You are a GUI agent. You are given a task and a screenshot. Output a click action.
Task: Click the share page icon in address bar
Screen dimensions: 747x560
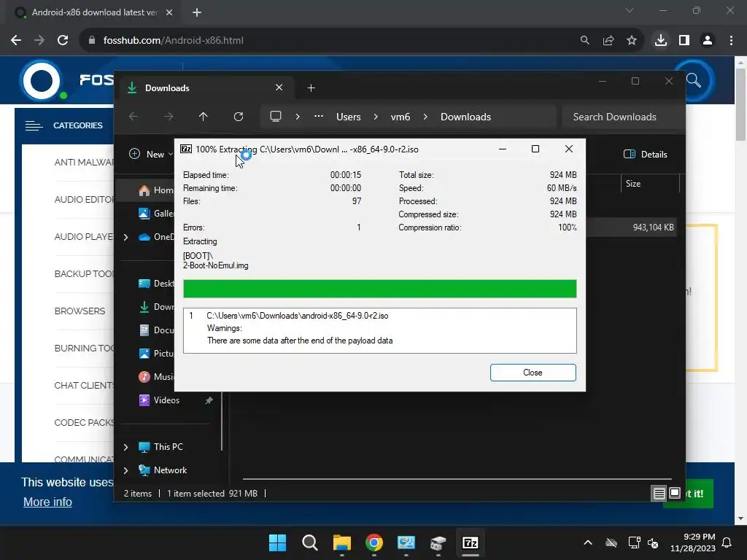[608, 41]
